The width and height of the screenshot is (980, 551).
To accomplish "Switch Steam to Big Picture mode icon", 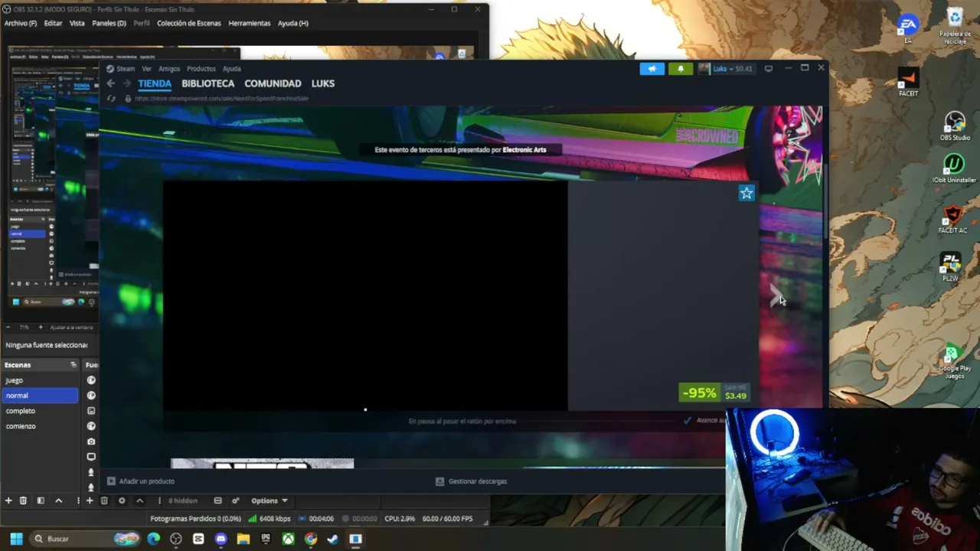I will pyautogui.click(x=769, y=69).
